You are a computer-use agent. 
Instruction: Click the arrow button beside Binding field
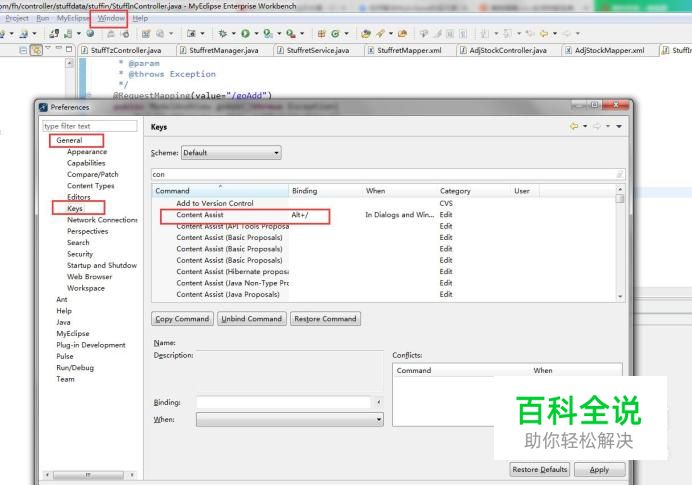tap(379, 402)
